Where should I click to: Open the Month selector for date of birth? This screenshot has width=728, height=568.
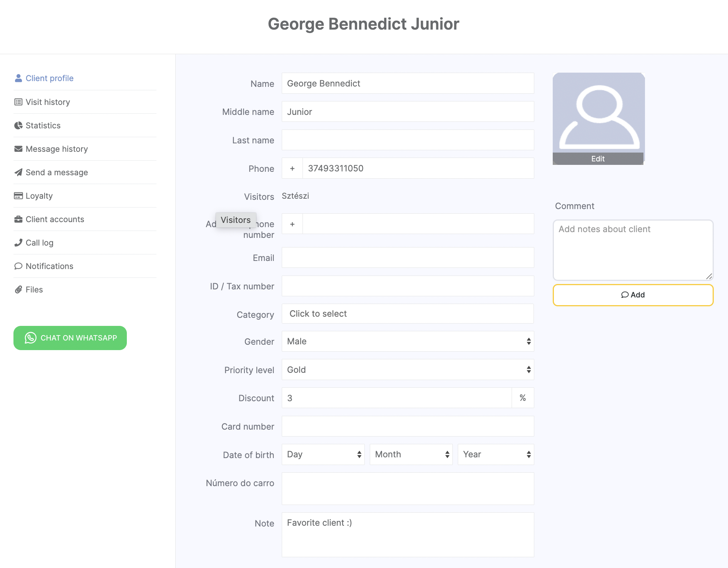[411, 455]
